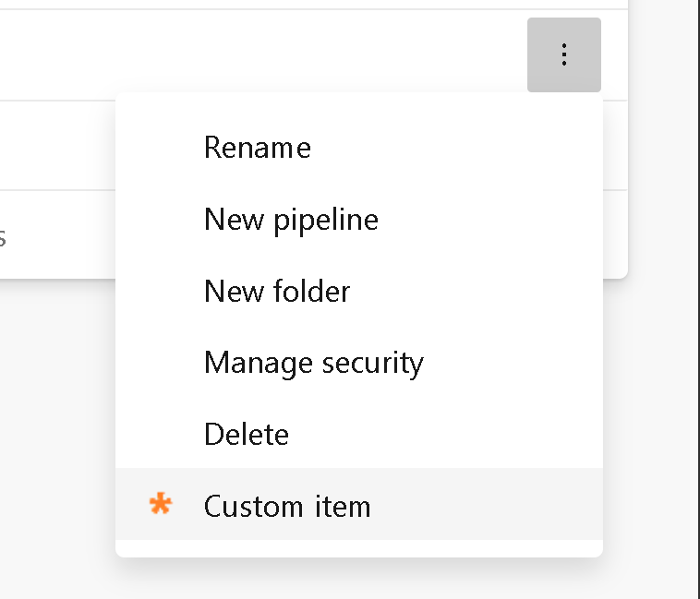Click the Custom item menu entry
This screenshot has width=700, height=599.
(x=287, y=506)
